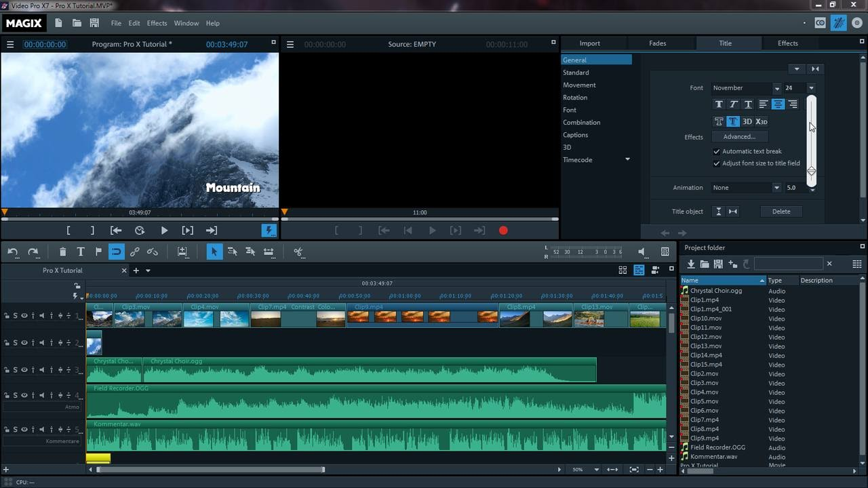Sort Project folder by Name column

[x=723, y=281]
